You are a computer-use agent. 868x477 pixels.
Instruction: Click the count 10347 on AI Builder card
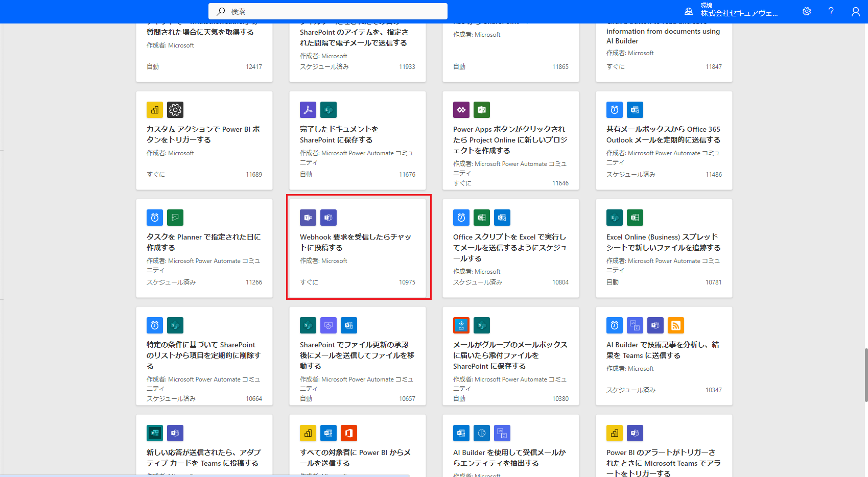[x=714, y=390]
